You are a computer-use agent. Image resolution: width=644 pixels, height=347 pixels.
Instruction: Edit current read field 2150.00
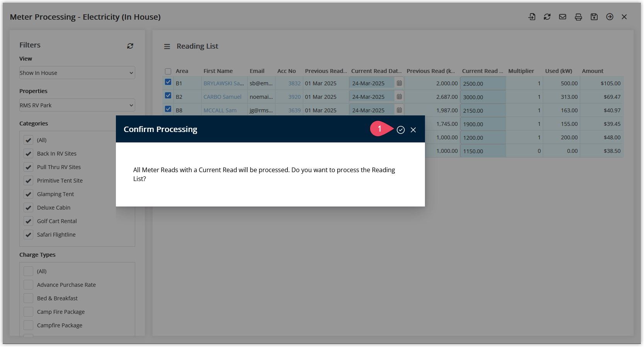pyautogui.click(x=483, y=110)
